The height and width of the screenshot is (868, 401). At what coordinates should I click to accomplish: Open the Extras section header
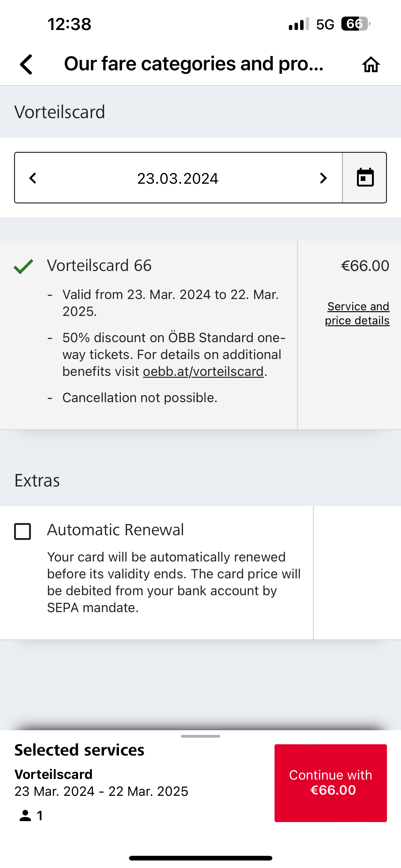click(x=37, y=480)
